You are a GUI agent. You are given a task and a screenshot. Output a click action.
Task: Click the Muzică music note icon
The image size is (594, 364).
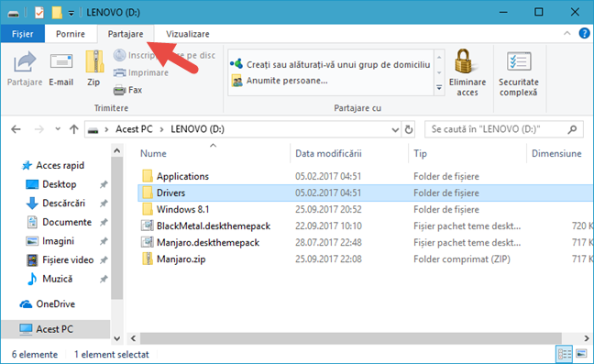click(32, 279)
